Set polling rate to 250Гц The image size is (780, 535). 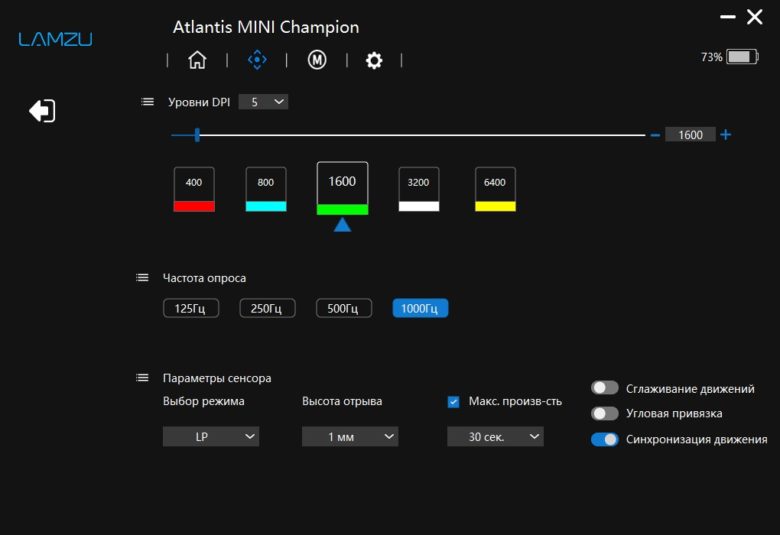tap(267, 309)
